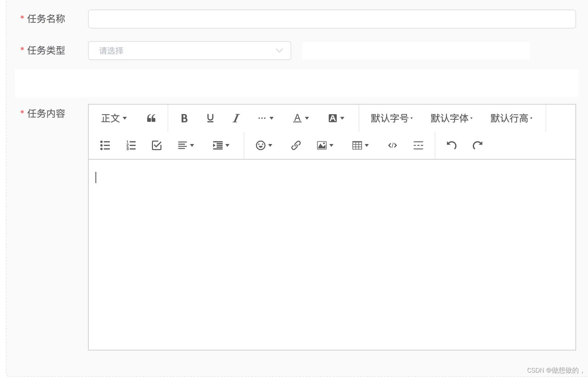The image size is (588, 377).
Task: Insert a blockquote with the quote icon
Action: pyautogui.click(x=151, y=118)
